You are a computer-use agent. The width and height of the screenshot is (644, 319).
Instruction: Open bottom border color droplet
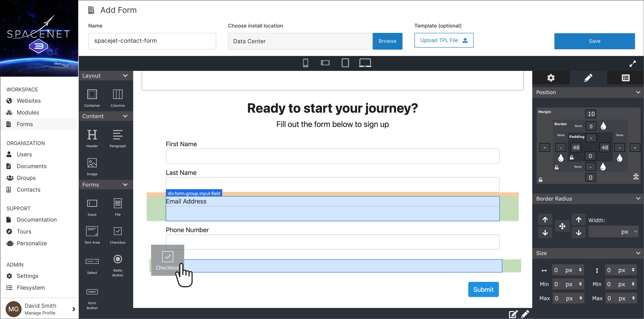tap(603, 167)
